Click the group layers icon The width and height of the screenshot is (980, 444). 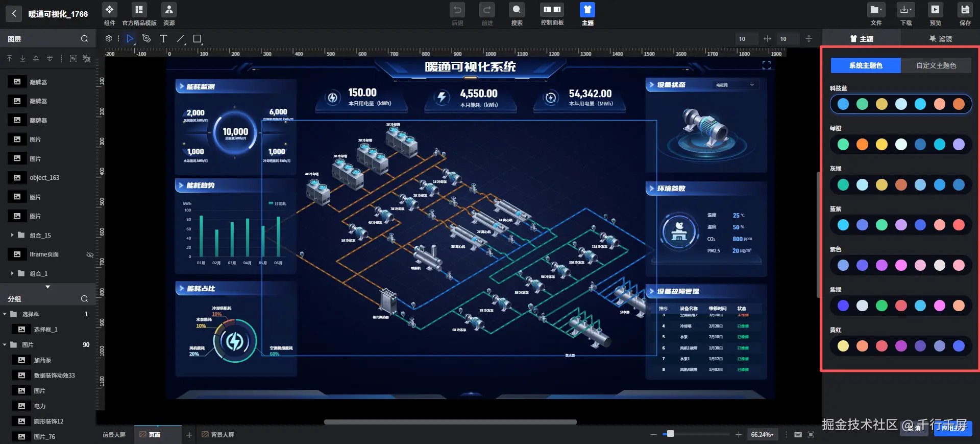73,59
